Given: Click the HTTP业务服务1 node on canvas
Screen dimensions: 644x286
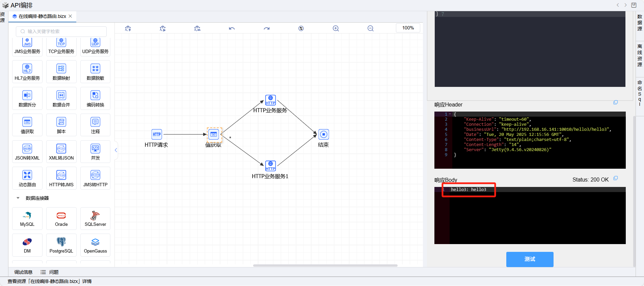Looking at the screenshot, I should tap(270, 166).
